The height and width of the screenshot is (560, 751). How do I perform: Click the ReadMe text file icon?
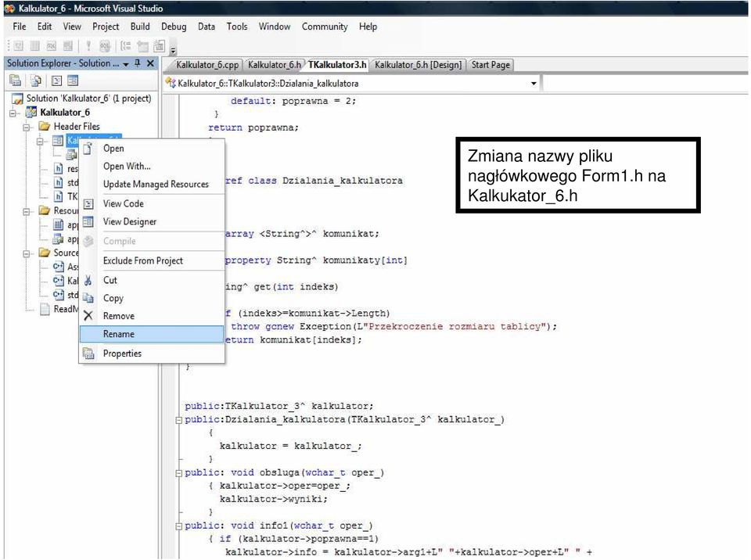(45, 309)
